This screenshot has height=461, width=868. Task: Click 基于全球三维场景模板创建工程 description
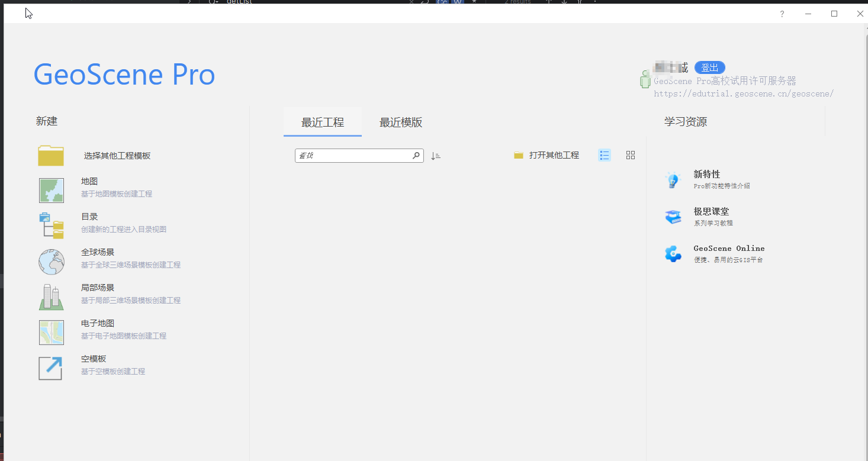(x=131, y=265)
